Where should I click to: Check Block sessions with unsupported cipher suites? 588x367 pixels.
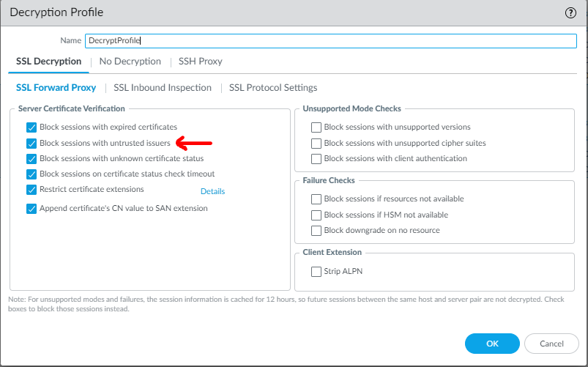[316, 144]
